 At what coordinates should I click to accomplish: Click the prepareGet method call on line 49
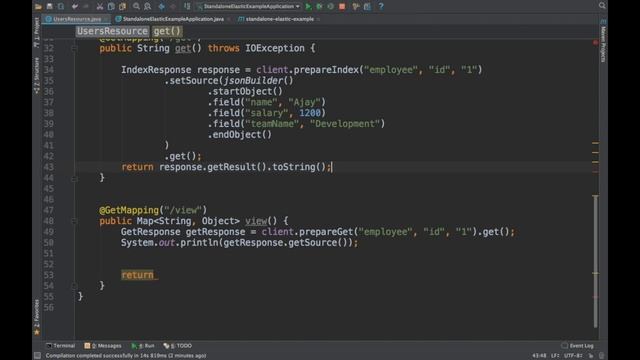(x=326, y=232)
